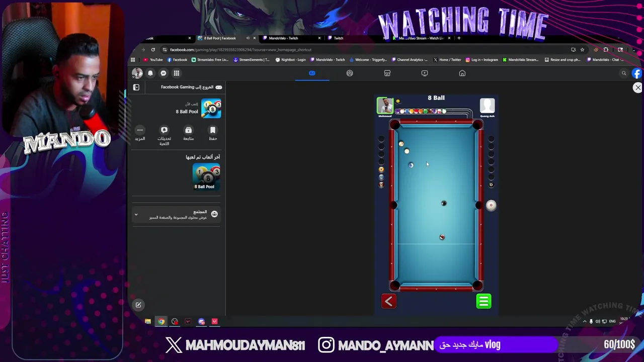Reload the page in Chrome
The width and height of the screenshot is (644, 362).
click(x=153, y=50)
